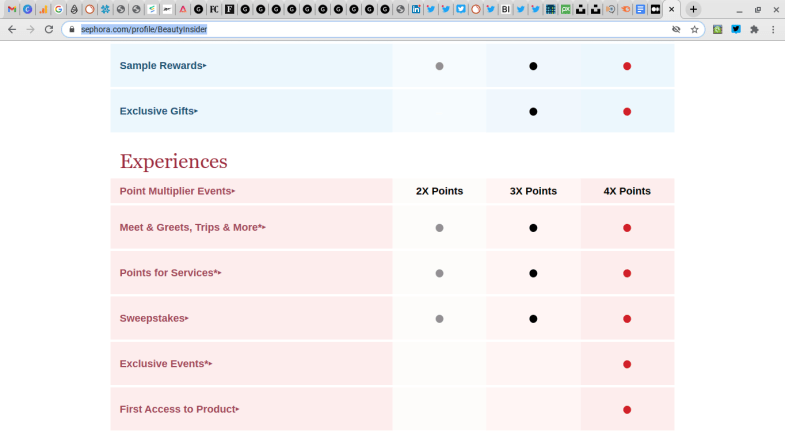Click the crossed-out eye icon in address bar
The width and height of the screenshot is (785, 442).
pyautogui.click(x=676, y=30)
